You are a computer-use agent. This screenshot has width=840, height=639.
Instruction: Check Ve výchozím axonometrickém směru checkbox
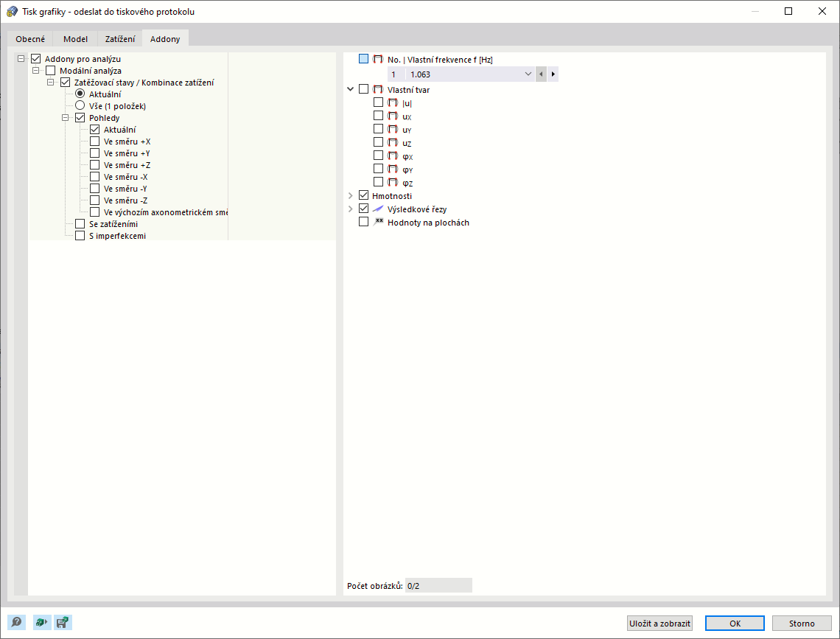[x=95, y=212]
